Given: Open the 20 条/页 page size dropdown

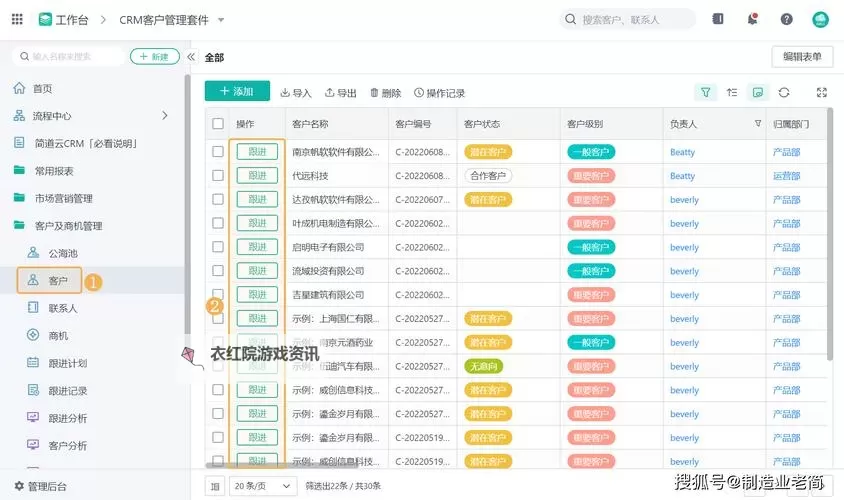Looking at the screenshot, I should pos(263,486).
